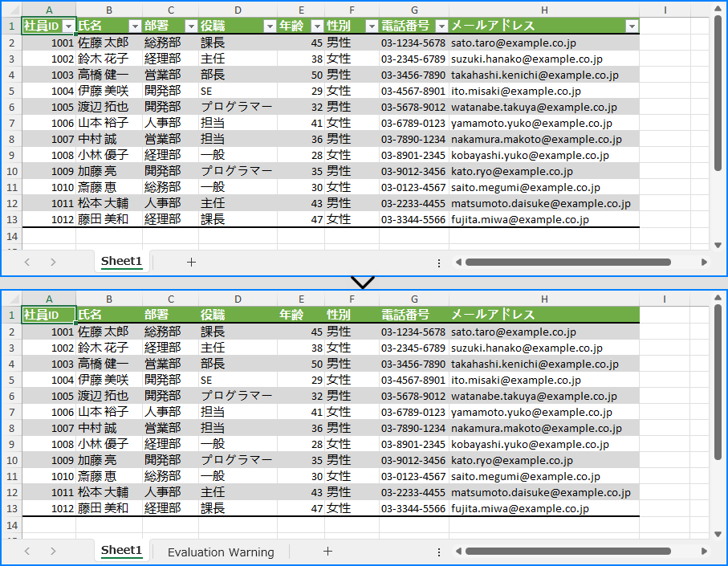This screenshot has width=728, height=566.
Task: Select the 電話番号 header cell in lower sheet
Action: point(413,315)
